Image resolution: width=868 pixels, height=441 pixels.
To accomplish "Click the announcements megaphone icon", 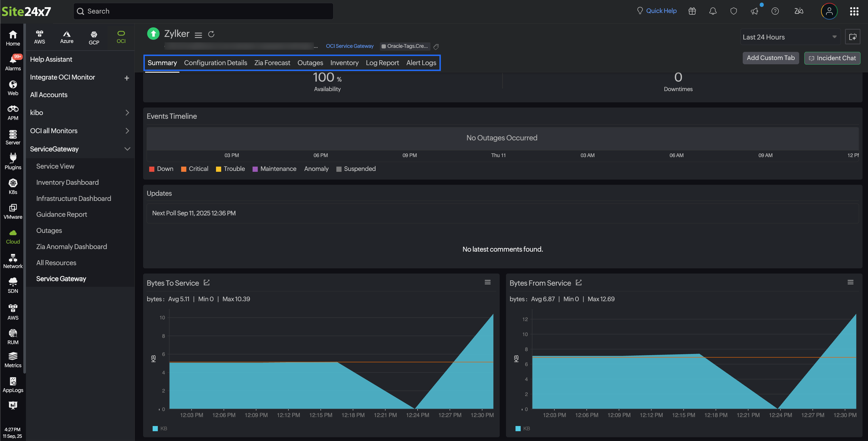I will pyautogui.click(x=754, y=11).
